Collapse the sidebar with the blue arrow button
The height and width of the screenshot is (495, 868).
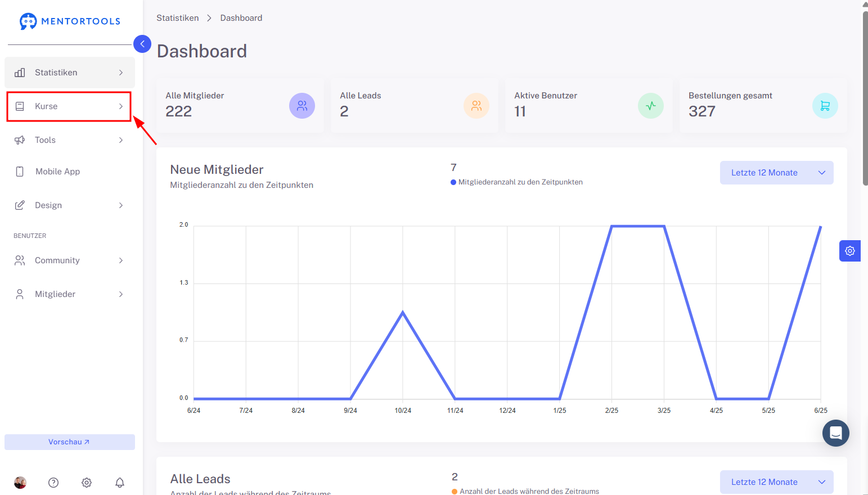[x=142, y=44]
